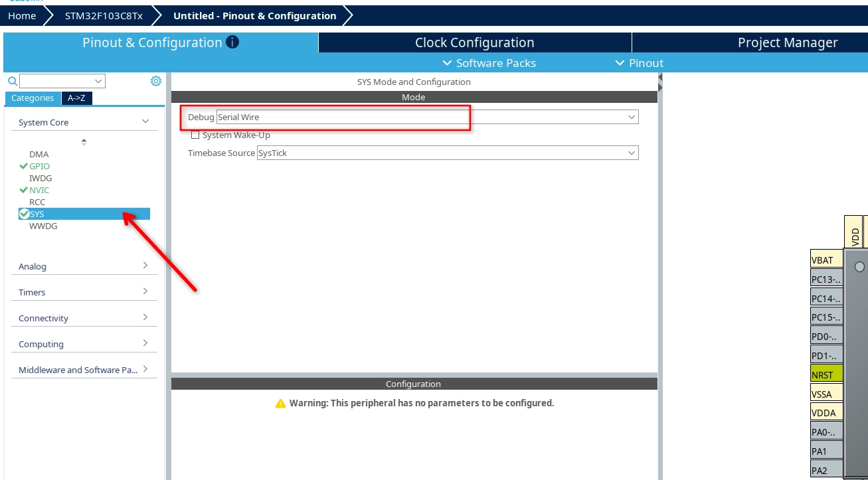Image resolution: width=868 pixels, height=480 pixels.
Task: Click the gear settings icon in categories panel
Action: point(156,81)
